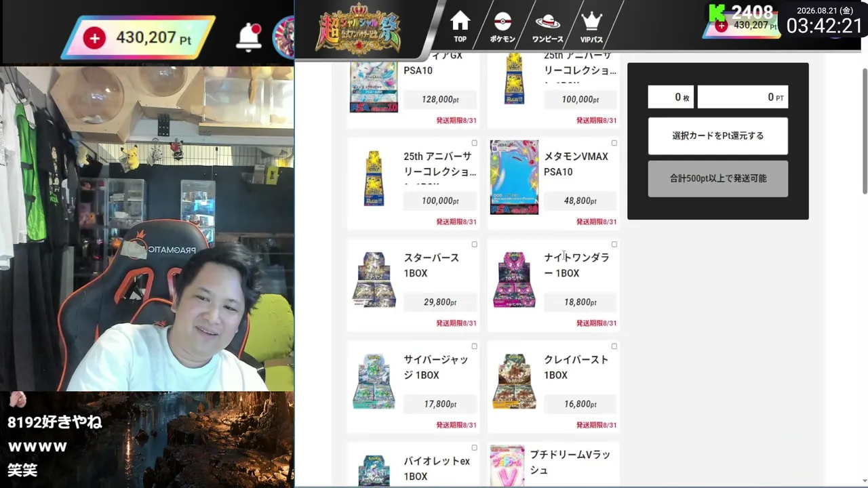868x488 pixels.
Task: Click the バイオレットex 1BOX title
Action: click(x=437, y=469)
